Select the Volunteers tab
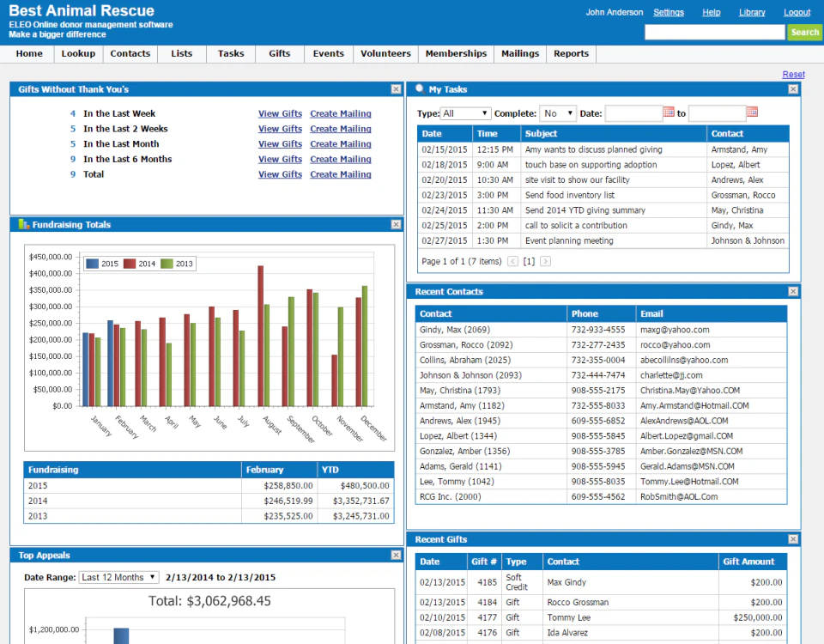Viewport: 824px width, 644px height. click(x=385, y=53)
